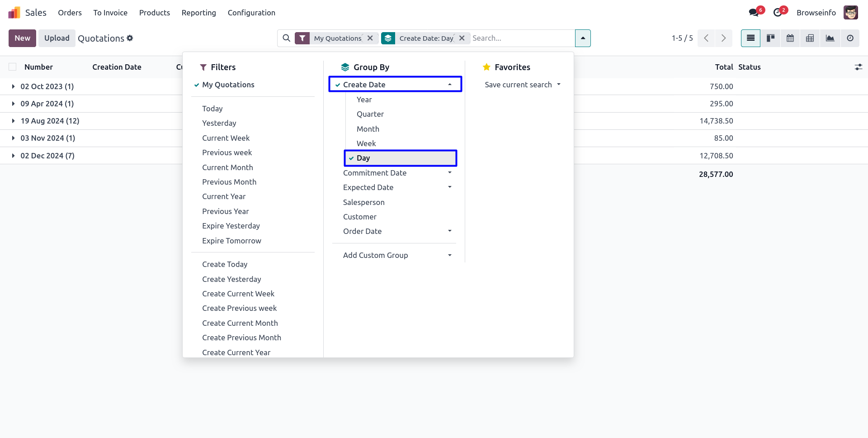Open the Reporting menu
868x438 pixels.
coord(198,13)
